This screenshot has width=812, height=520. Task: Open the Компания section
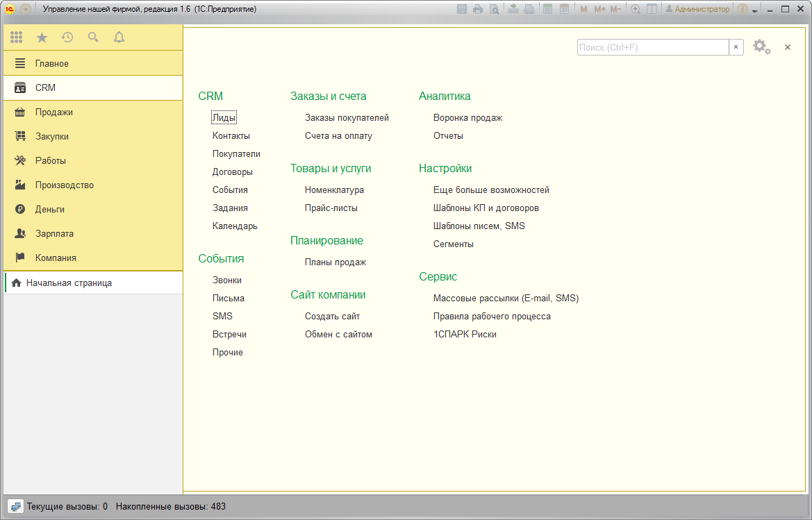pyautogui.click(x=93, y=258)
